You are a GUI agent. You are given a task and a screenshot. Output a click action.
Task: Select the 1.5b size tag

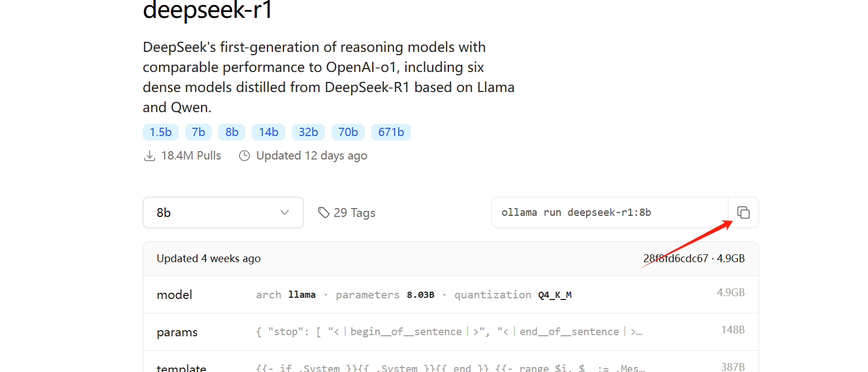[x=160, y=132]
